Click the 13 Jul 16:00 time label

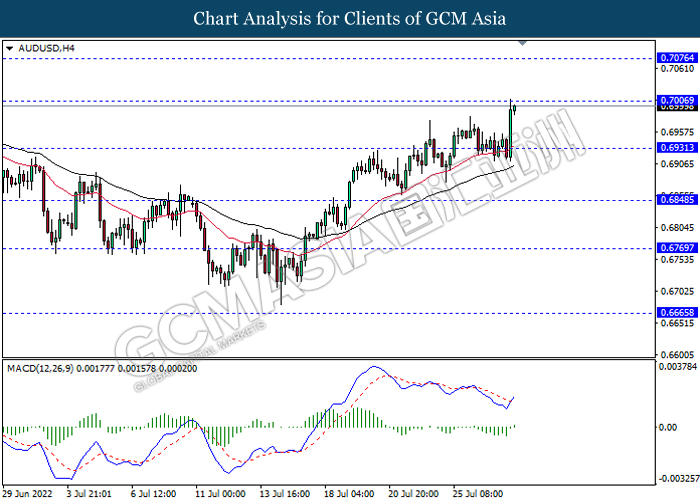point(285,494)
